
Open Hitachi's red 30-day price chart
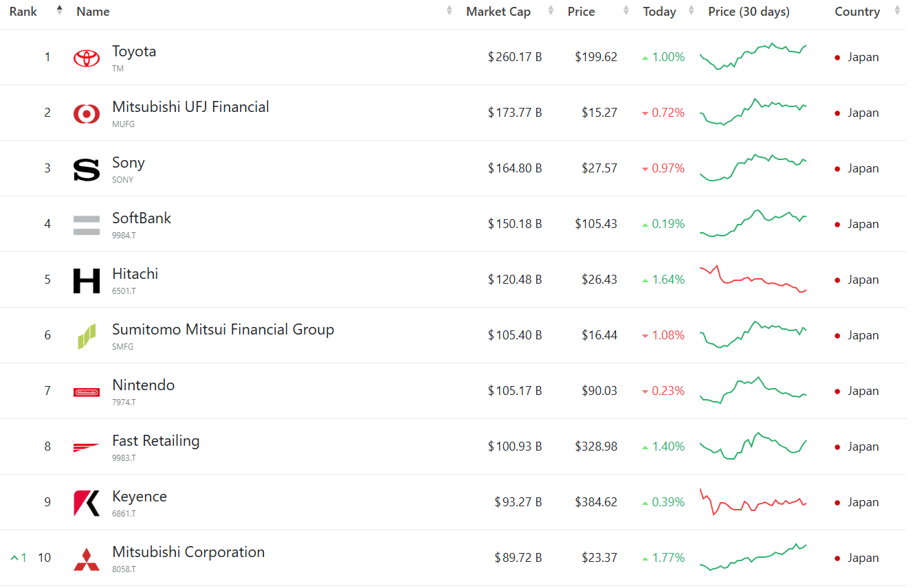pyautogui.click(x=753, y=279)
